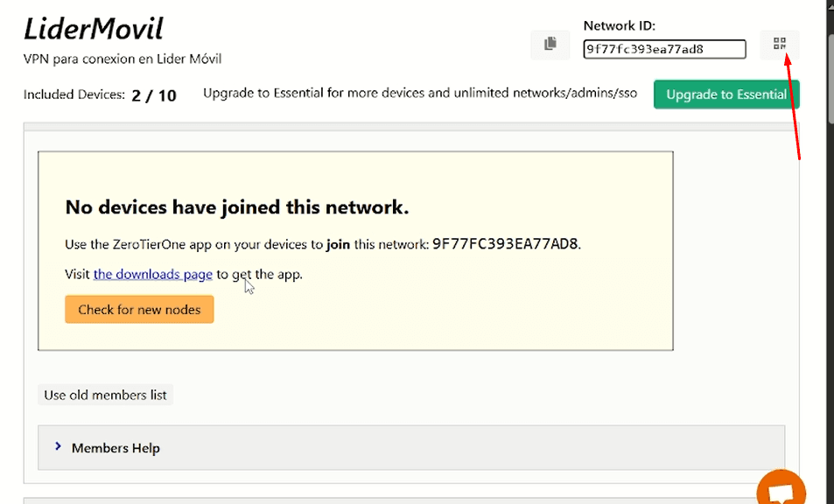The width and height of the screenshot is (834, 504).
Task: Click Check for new nodes
Action: point(139,310)
